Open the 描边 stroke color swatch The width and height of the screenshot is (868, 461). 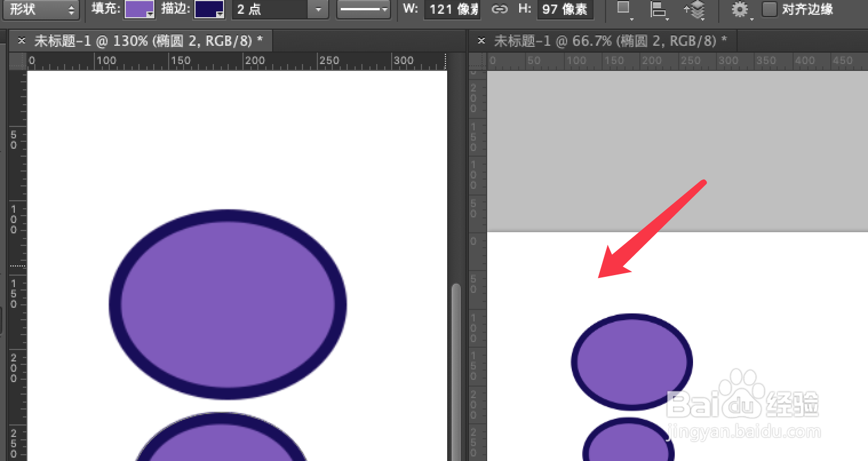click(x=209, y=9)
